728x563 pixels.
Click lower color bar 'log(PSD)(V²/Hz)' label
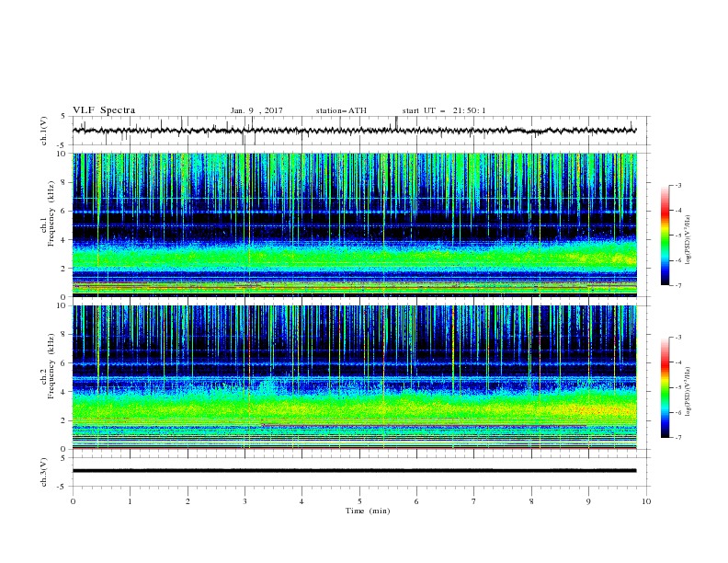click(x=688, y=391)
